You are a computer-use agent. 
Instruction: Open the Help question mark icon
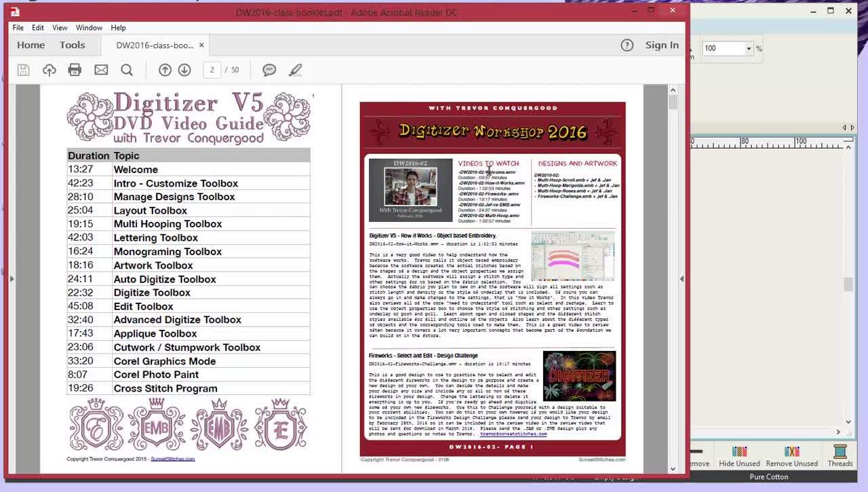pos(627,45)
